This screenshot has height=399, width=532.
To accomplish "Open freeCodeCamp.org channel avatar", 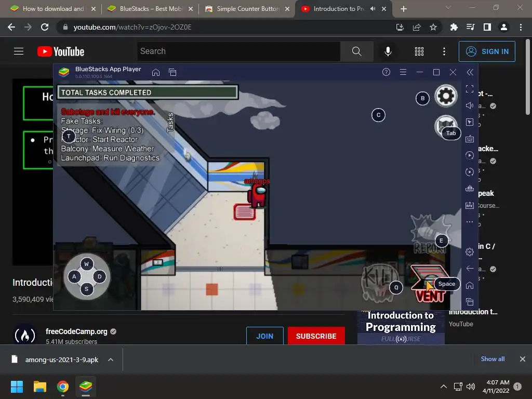I will pos(25,335).
